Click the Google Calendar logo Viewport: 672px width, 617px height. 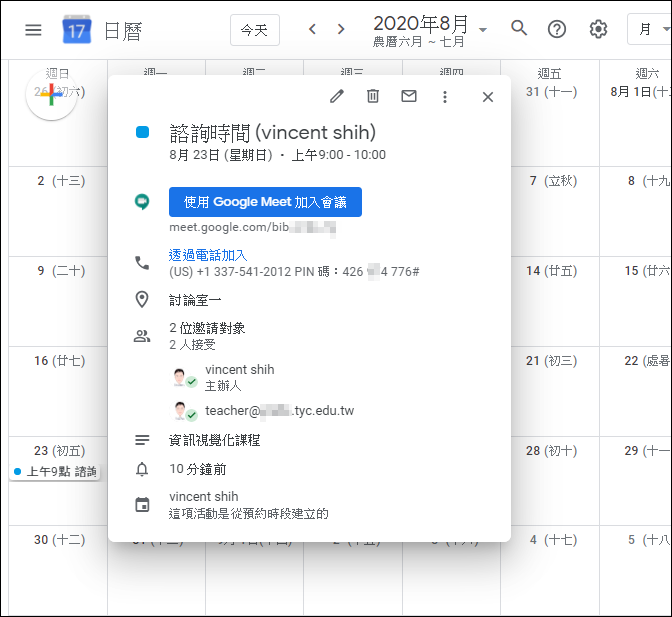pyautogui.click(x=77, y=30)
